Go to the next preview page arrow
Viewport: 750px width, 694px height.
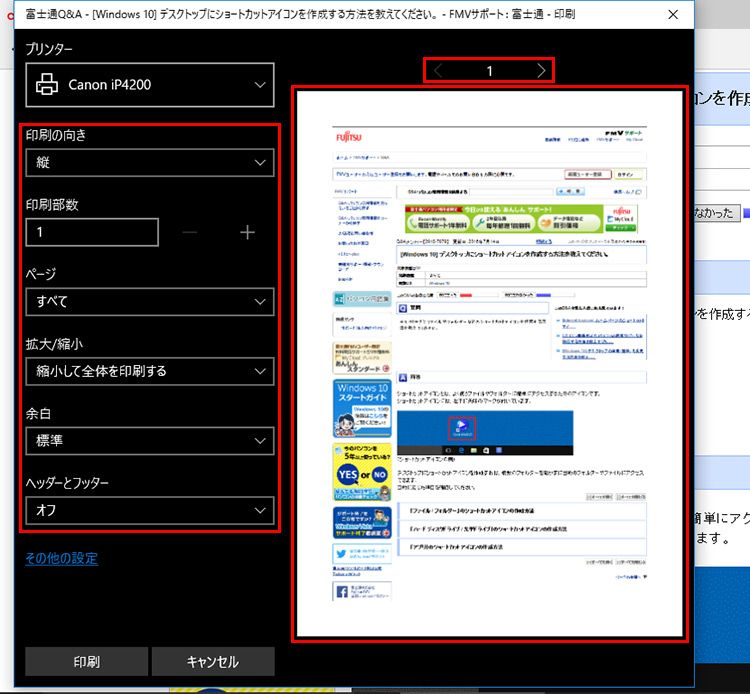[541, 71]
